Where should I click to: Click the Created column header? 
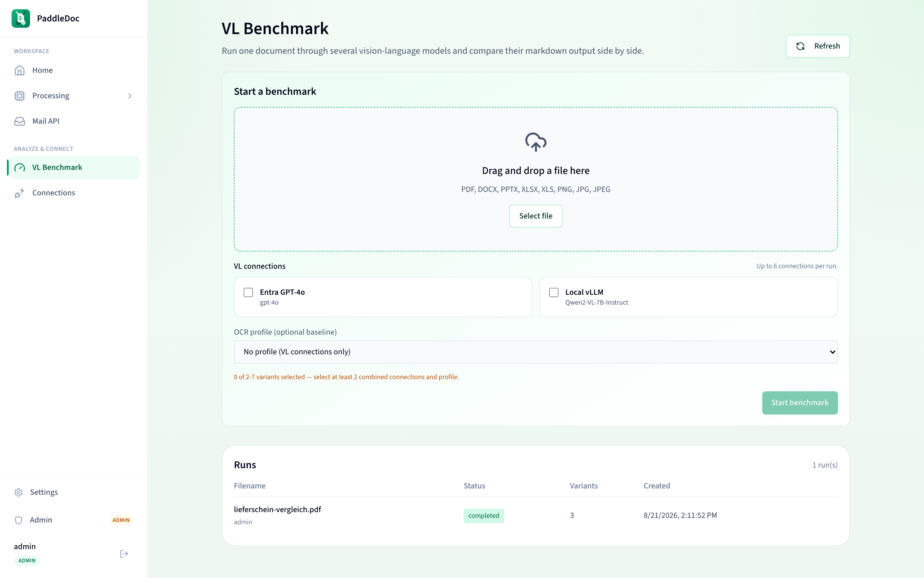point(657,486)
